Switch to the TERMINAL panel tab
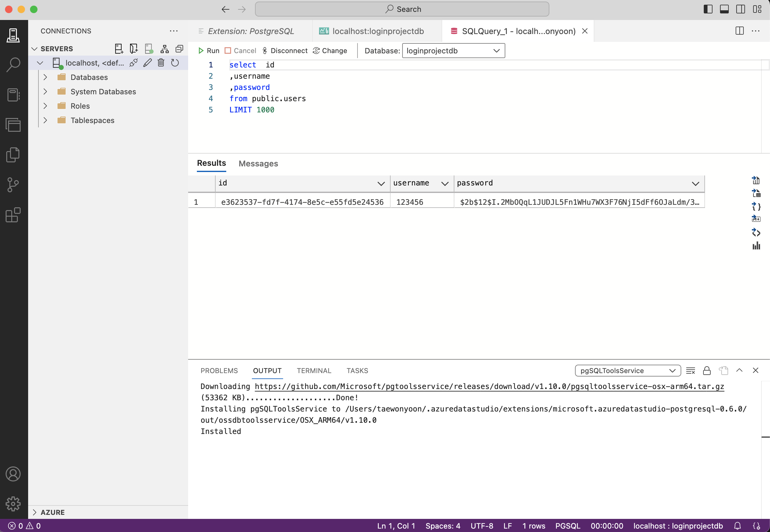 coord(314,371)
